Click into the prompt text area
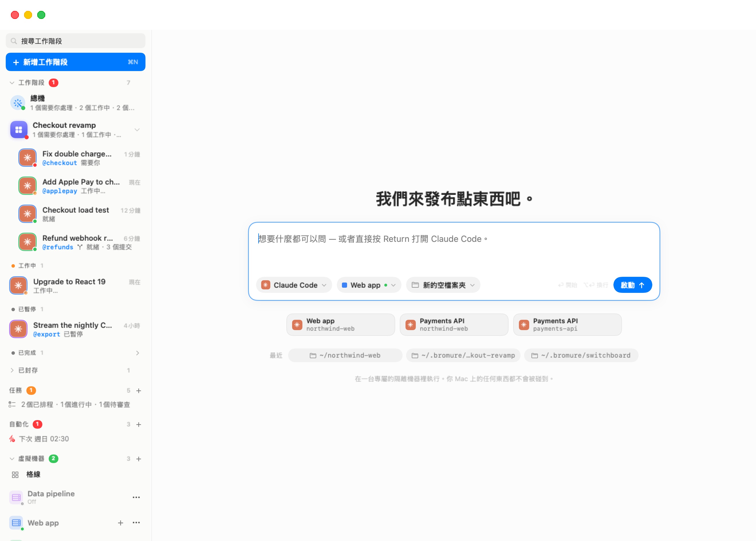This screenshot has height=541, width=756. [x=454, y=248]
